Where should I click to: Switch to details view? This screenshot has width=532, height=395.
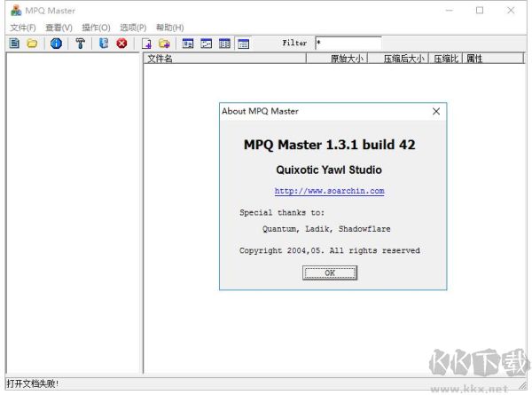[x=243, y=43]
